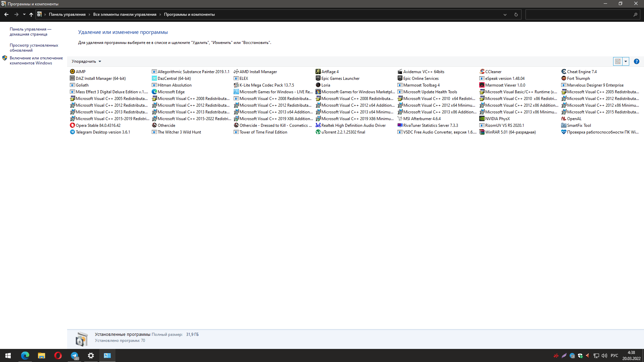Open the Windows Start menu

8,356
